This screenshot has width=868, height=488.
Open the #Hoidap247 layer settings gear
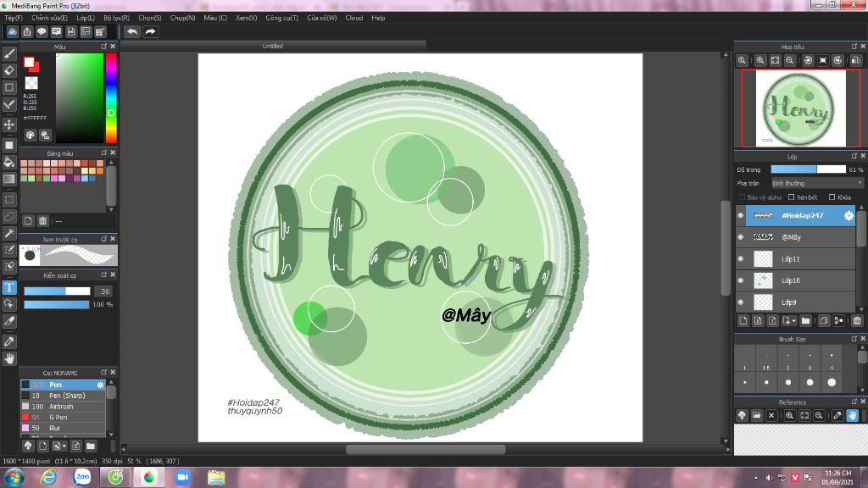[x=849, y=216]
